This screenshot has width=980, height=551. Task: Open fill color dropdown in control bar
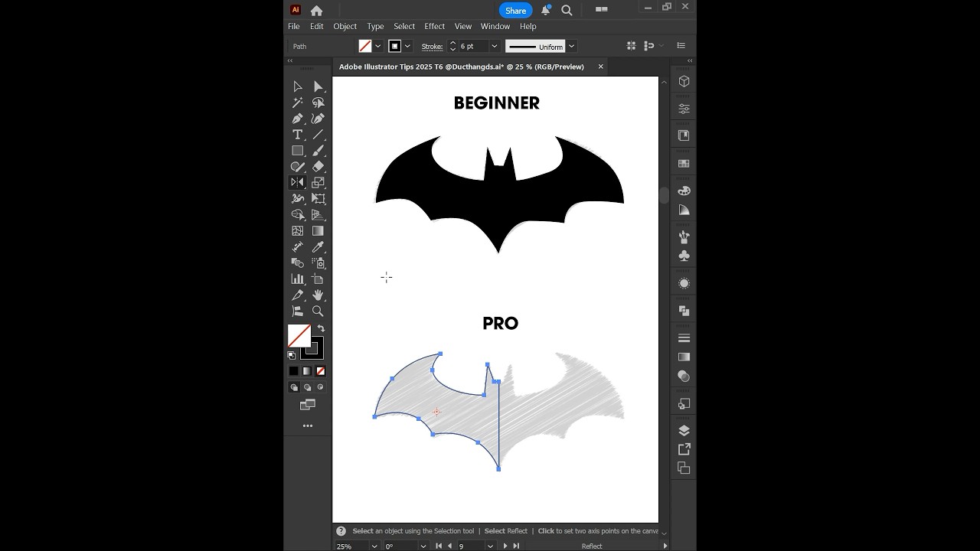pyautogui.click(x=377, y=46)
